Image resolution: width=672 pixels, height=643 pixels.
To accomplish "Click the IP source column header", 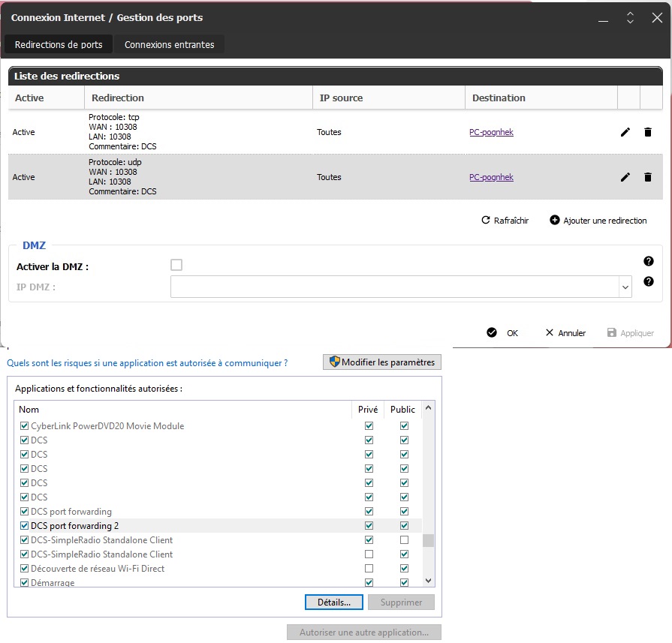I will tap(389, 98).
